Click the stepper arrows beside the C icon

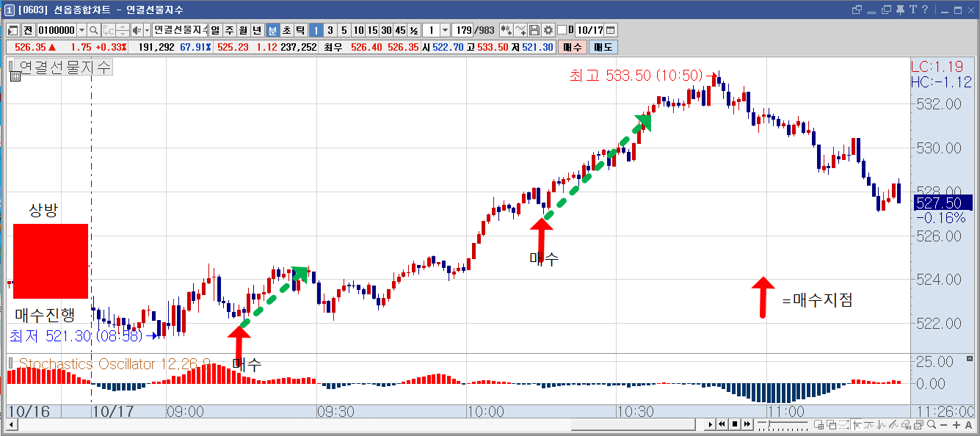point(123,30)
